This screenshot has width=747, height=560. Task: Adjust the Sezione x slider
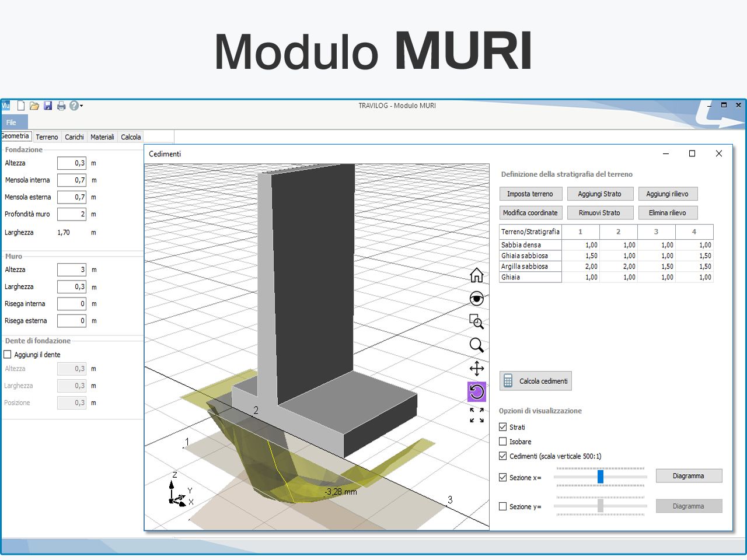click(x=601, y=477)
